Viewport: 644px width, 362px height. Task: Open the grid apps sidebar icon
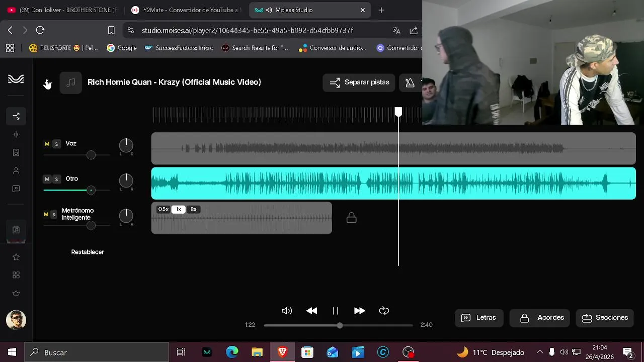[x=16, y=275]
